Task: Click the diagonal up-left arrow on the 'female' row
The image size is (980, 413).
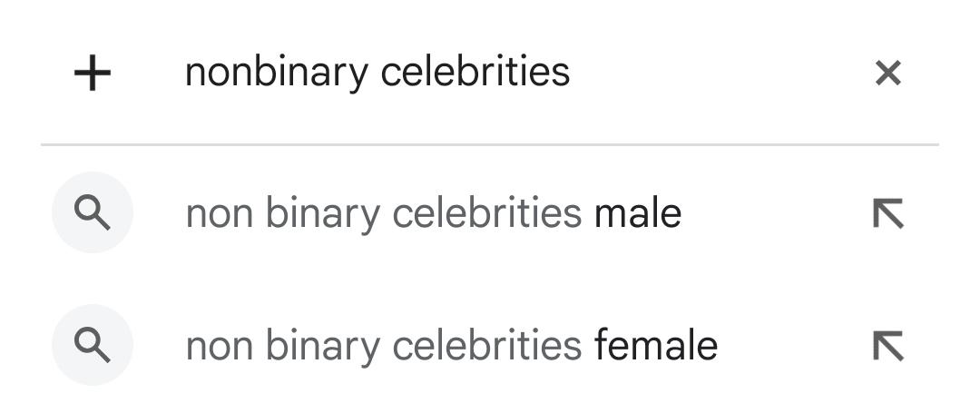Action: (888, 346)
